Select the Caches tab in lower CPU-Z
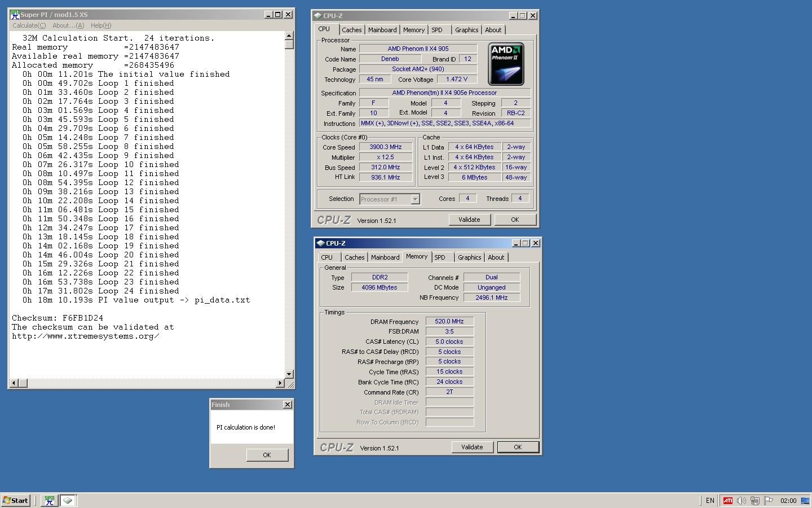 [x=355, y=257]
